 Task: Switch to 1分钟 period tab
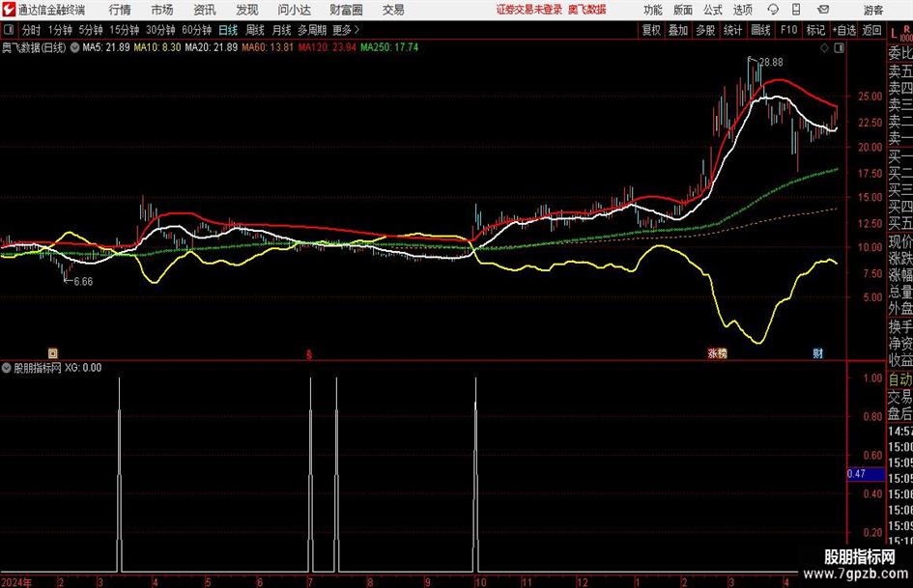click(x=60, y=30)
